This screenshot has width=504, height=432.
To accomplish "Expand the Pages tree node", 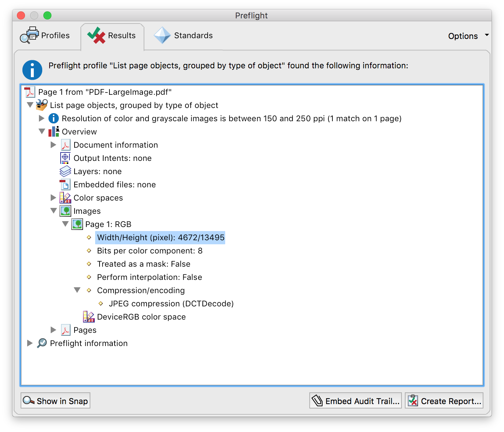I will 53,330.
